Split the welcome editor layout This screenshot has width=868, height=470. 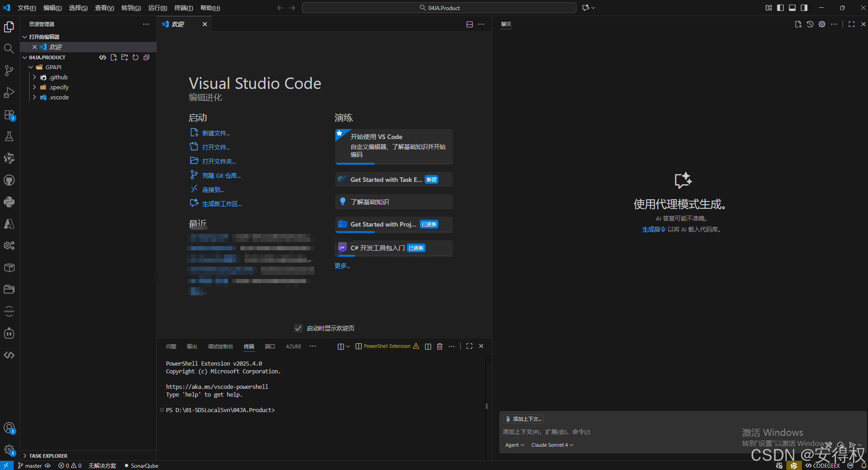point(469,24)
